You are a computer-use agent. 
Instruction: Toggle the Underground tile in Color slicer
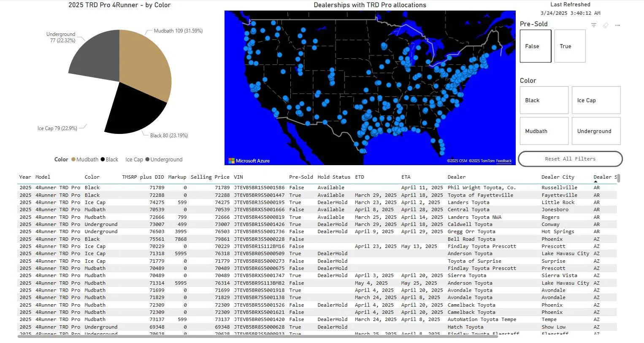[x=596, y=131]
